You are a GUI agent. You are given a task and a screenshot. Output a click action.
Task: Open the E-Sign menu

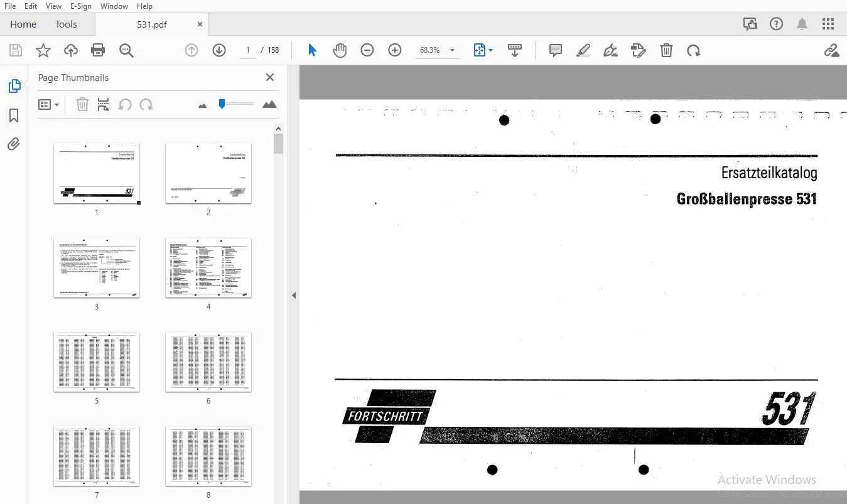[80, 6]
